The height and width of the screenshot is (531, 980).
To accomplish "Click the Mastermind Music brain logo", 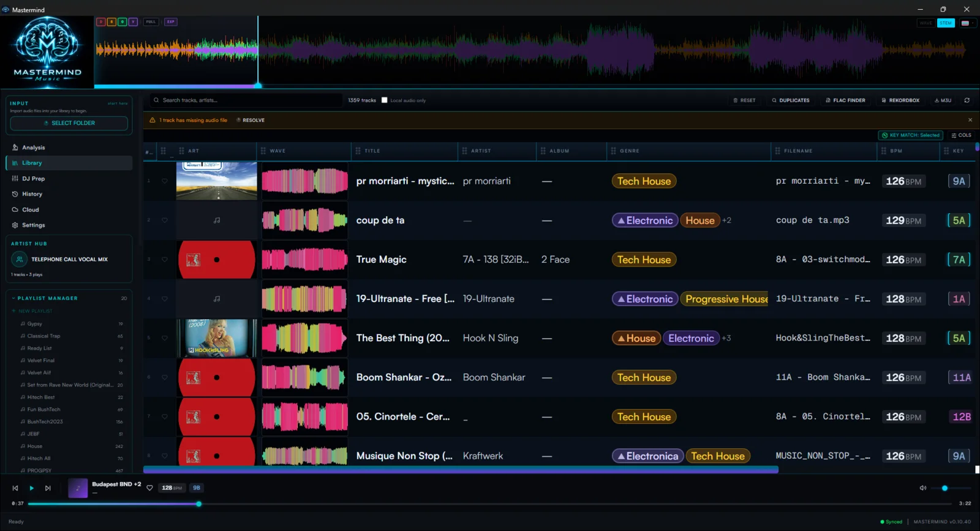I will tap(47, 49).
